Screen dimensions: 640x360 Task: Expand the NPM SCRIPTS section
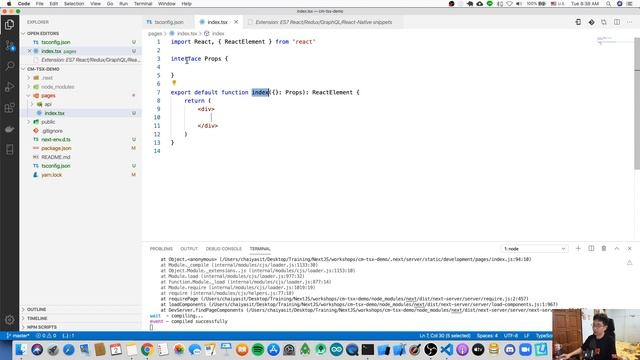(x=42, y=327)
